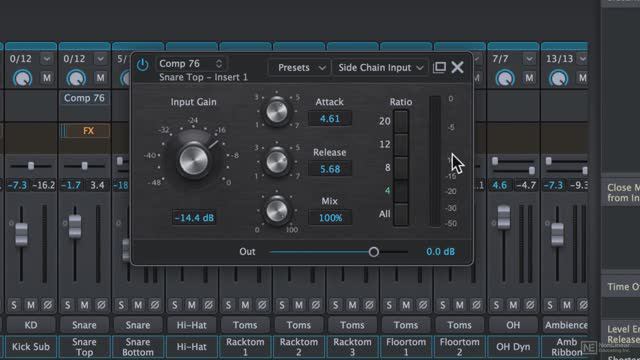Select the Racktom 1 channel name
The height and width of the screenshot is (360, 640).
(245, 347)
